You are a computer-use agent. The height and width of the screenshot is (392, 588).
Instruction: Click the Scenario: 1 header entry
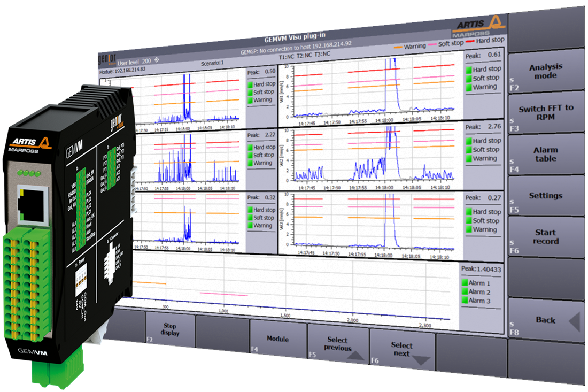click(x=212, y=63)
